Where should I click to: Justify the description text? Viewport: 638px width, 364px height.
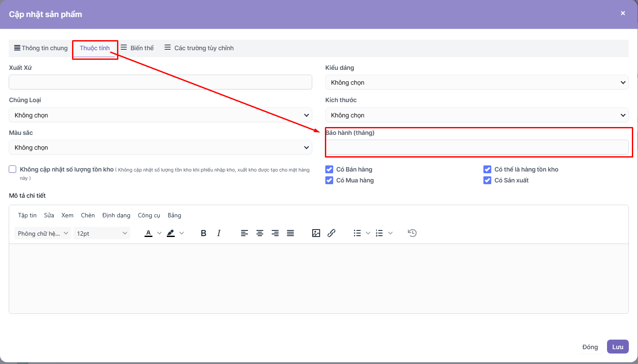click(290, 233)
